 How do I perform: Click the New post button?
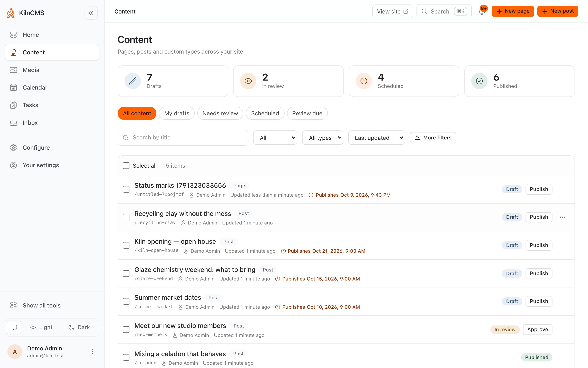[558, 11]
